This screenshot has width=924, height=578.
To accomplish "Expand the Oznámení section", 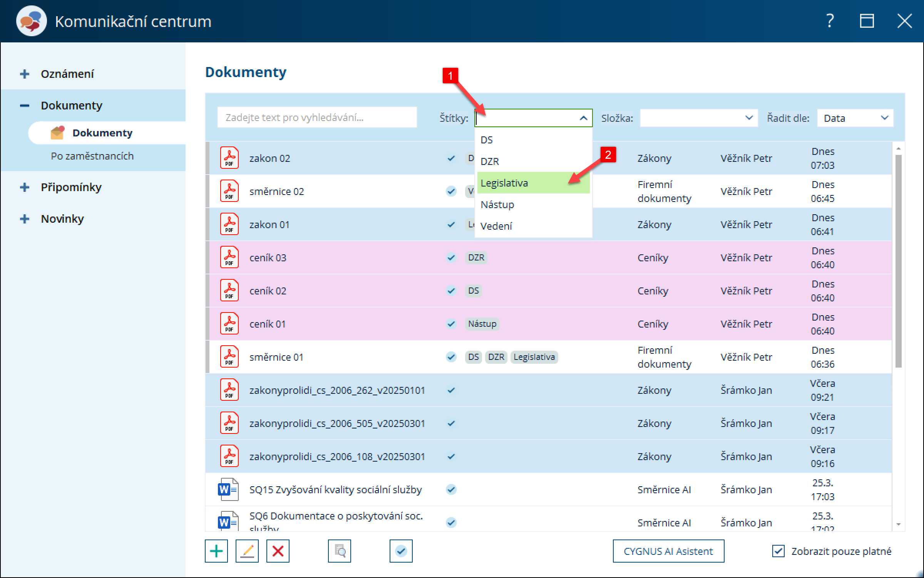I will [x=25, y=74].
